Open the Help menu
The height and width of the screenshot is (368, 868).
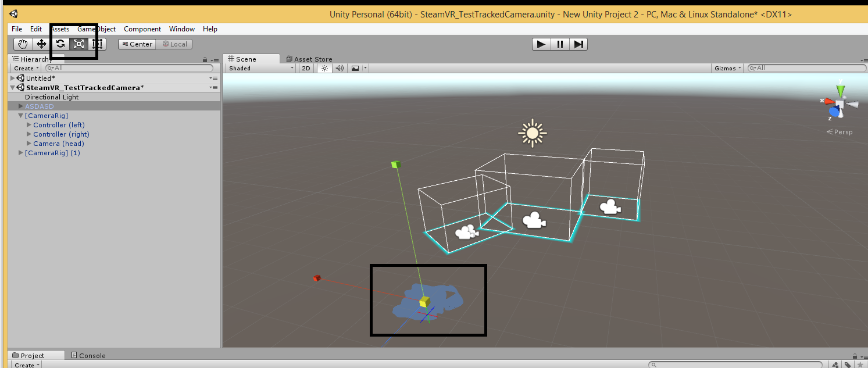[x=210, y=29]
